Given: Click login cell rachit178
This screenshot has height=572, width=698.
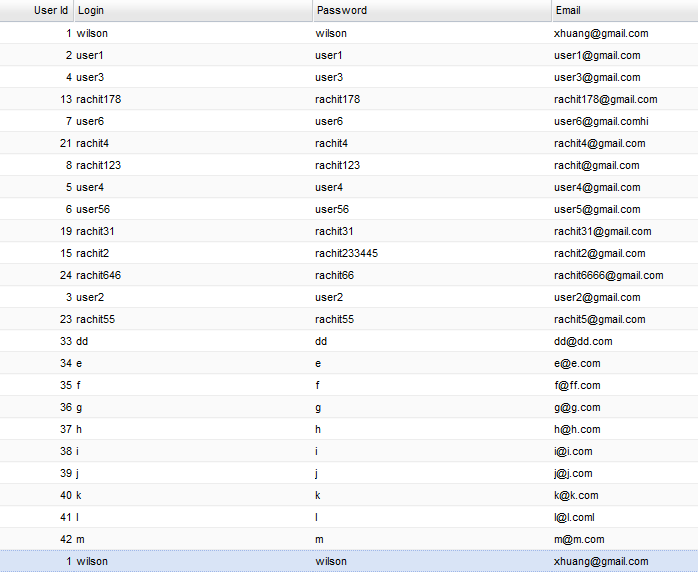Looking at the screenshot, I should (98, 99).
